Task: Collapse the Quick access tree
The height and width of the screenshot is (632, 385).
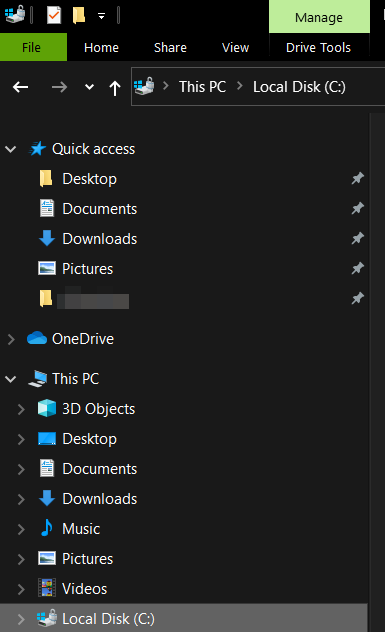Action: coord(10,149)
